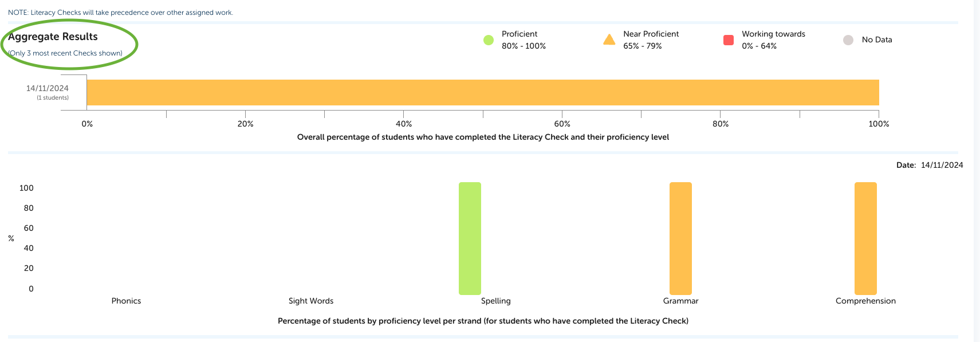Viewport: 980px width, 342px height.
Task: Click the green Proficient legend circle
Action: point(488,40)
